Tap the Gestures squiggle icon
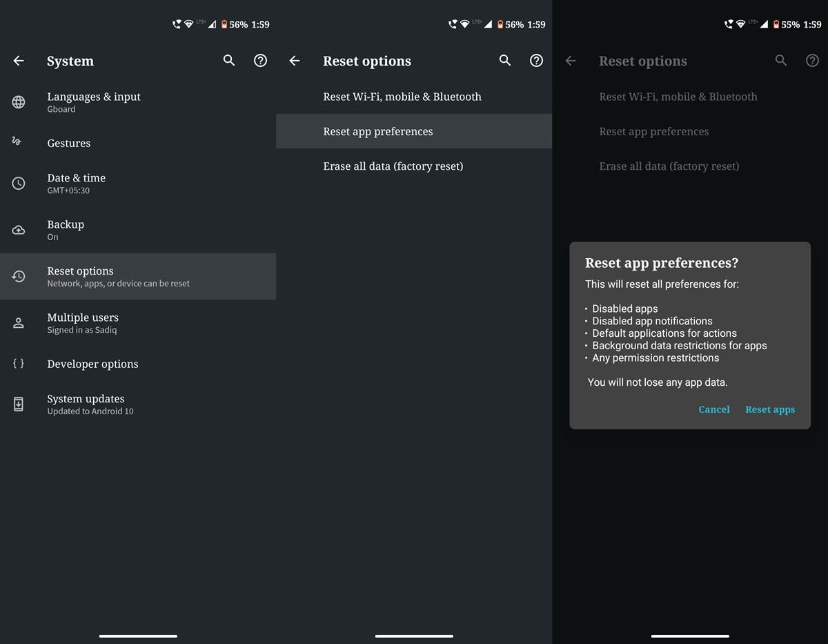Image resolution: width=828 pixels, height=644 pixels. 17,141
